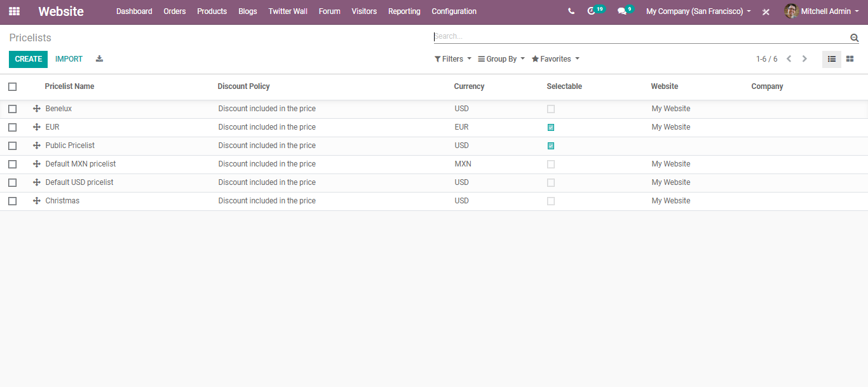Open the Benelux pricelist record
This screenshot has height=387, width=868.
click(58, 109)
